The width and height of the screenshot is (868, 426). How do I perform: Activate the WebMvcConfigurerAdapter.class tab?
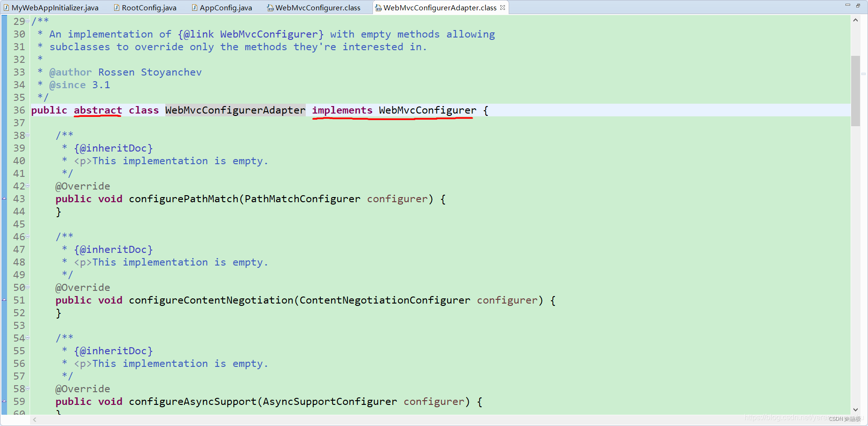pos(440,8)
